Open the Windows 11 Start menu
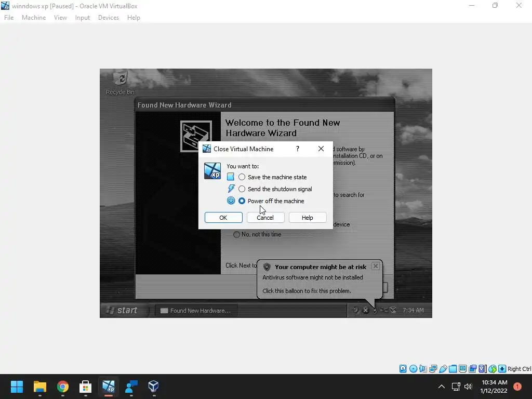Screen dimensions: 532x399 tap(17, 387)
